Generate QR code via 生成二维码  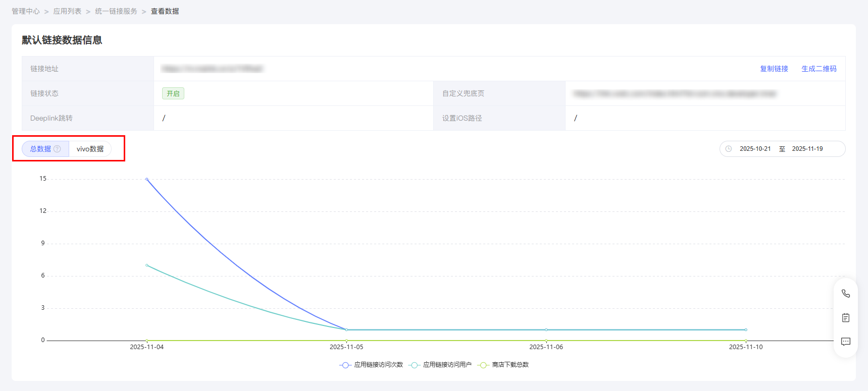(819, 69)
